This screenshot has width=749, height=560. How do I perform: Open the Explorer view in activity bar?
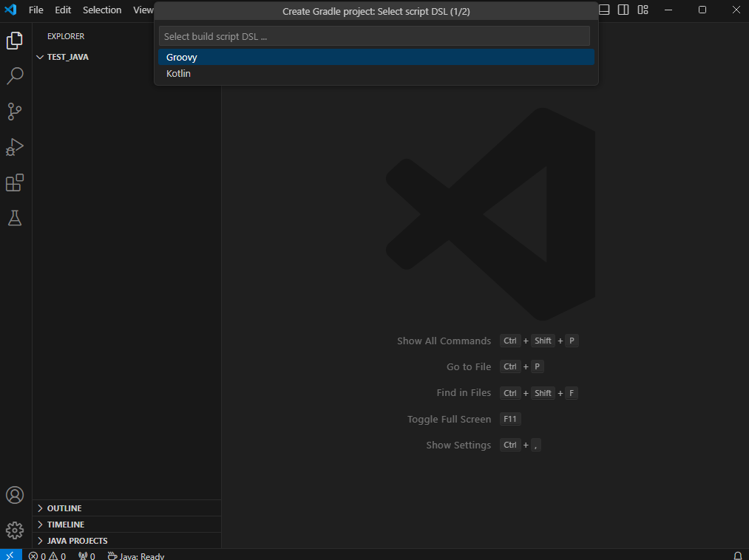click(x=15, y=41)
